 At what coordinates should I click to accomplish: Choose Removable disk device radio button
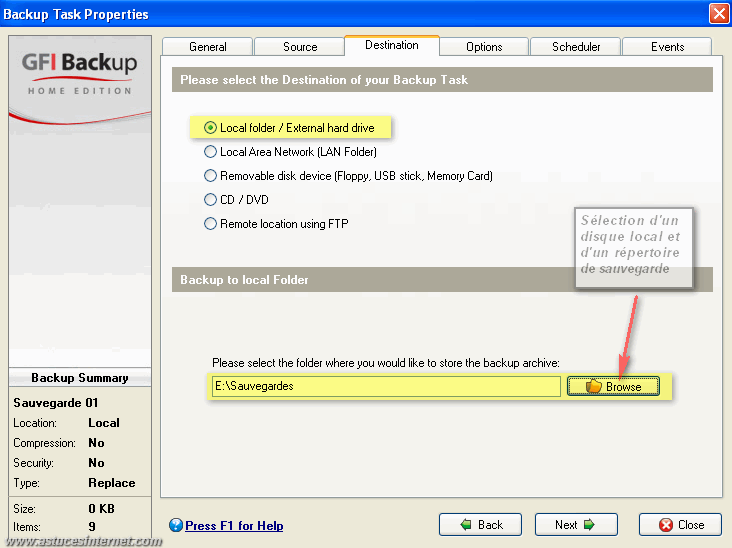(x=210, y=176)
